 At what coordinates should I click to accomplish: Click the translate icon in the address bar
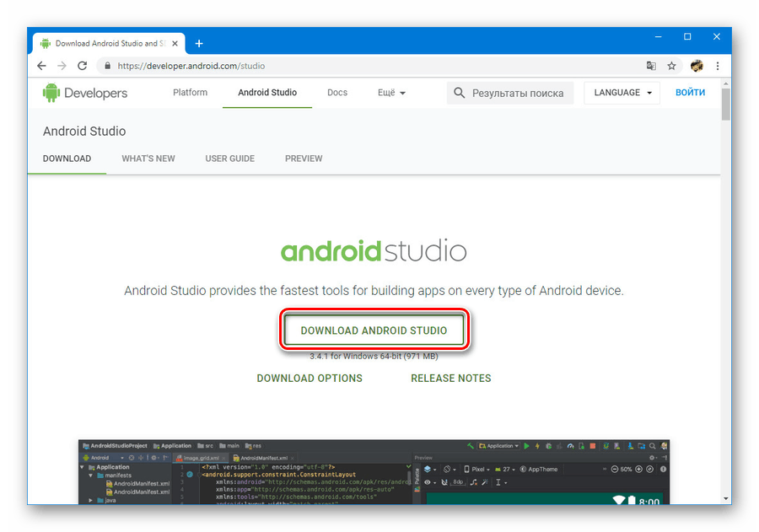(651, 65)
